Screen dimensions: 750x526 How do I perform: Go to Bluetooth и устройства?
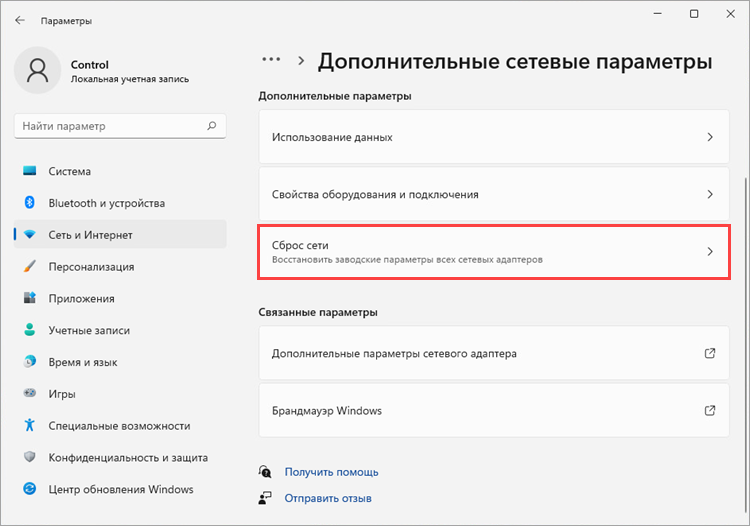coord(120,203)
